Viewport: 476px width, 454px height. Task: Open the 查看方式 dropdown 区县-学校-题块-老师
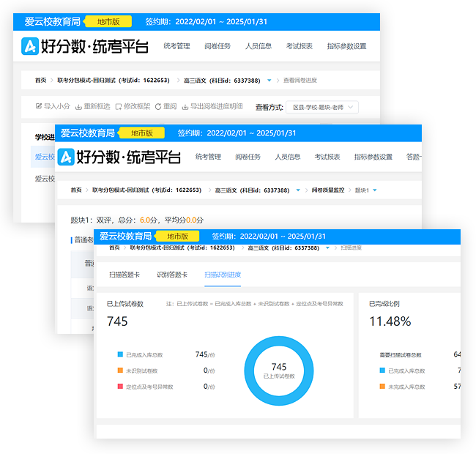[x=321, y=108]
